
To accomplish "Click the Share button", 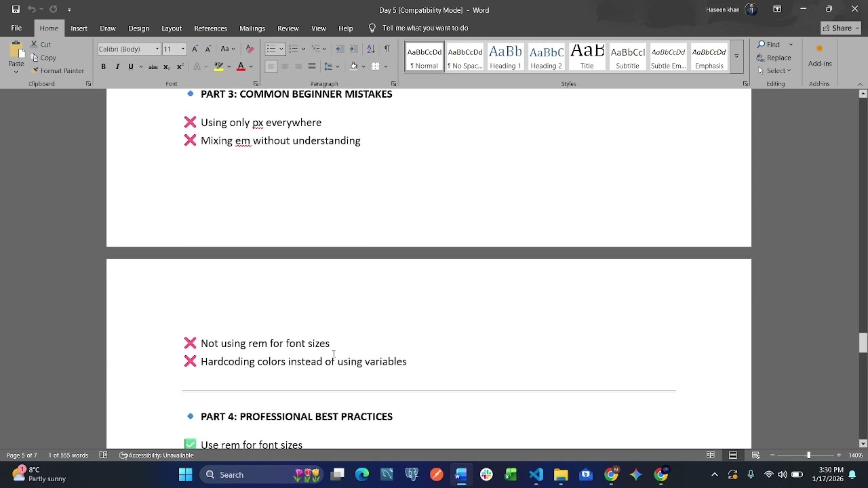I will pyautogui.click(x=841, y=28).
